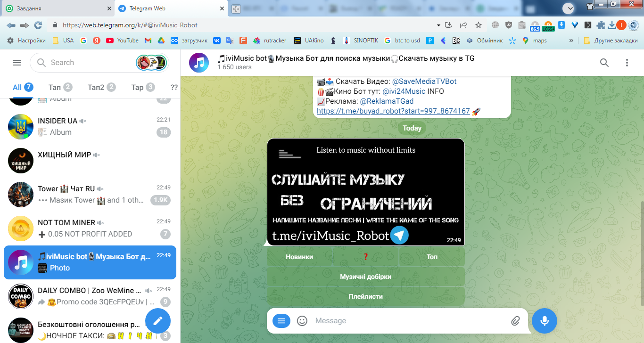Open the @ivi24Music link
This screenshot has width=644, height=343.
tap(404, 91)
